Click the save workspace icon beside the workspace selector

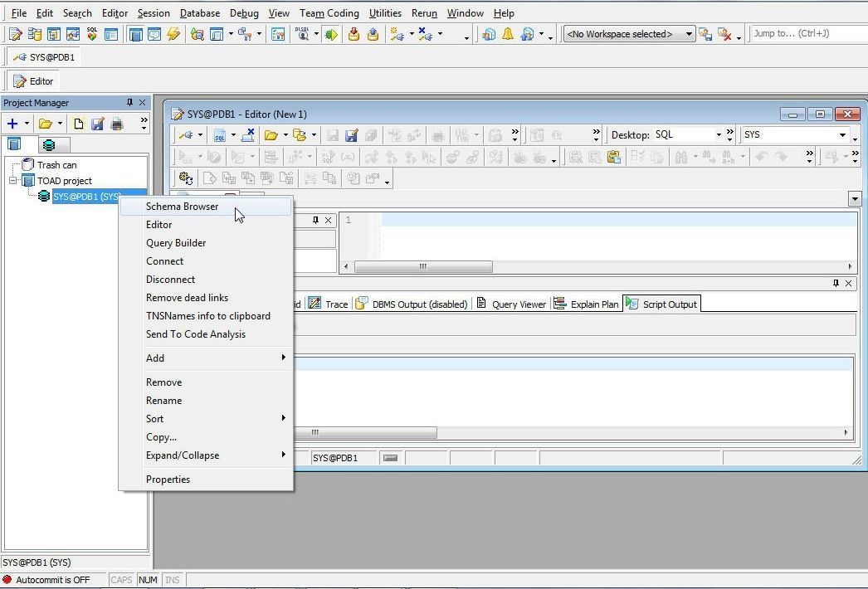click(x=705, y=34)
